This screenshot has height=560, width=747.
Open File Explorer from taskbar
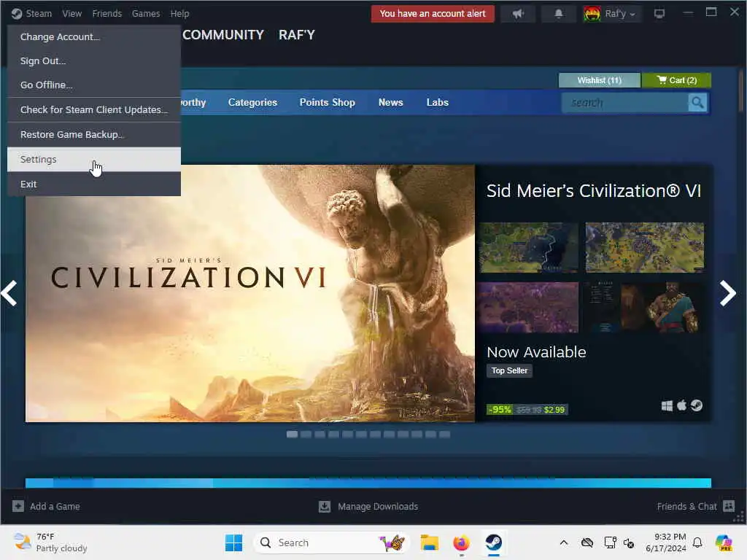coord(429,542)
